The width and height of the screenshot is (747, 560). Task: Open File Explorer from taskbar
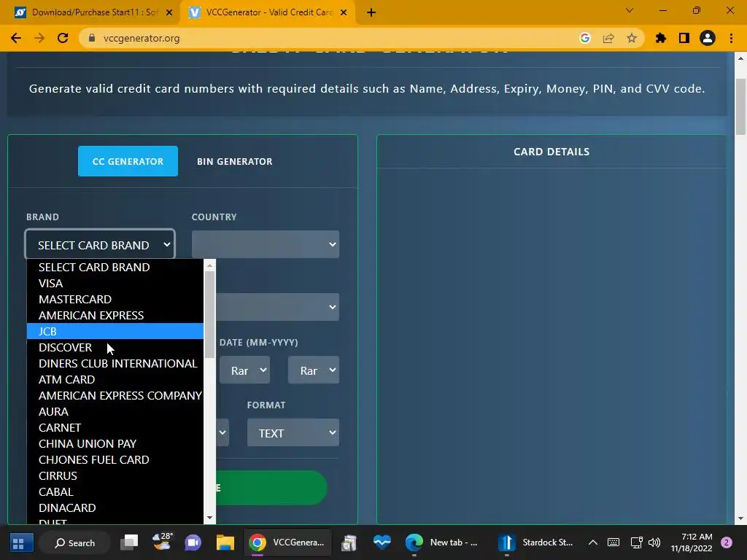(x=225, y=542)
